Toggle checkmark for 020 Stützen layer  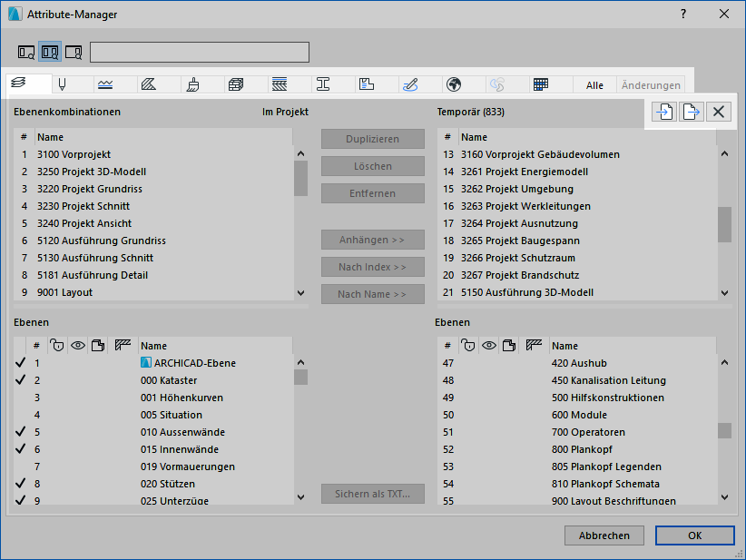20,484
